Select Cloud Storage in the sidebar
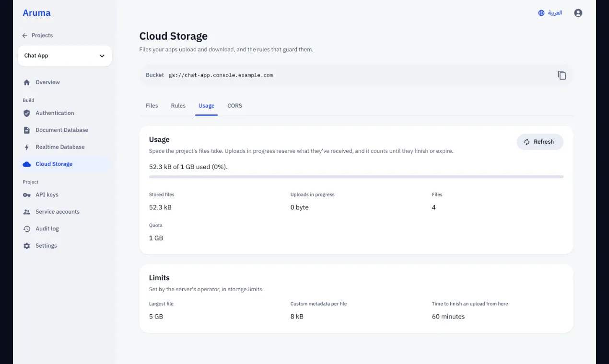The image size is (609, 364). point(65,164)
